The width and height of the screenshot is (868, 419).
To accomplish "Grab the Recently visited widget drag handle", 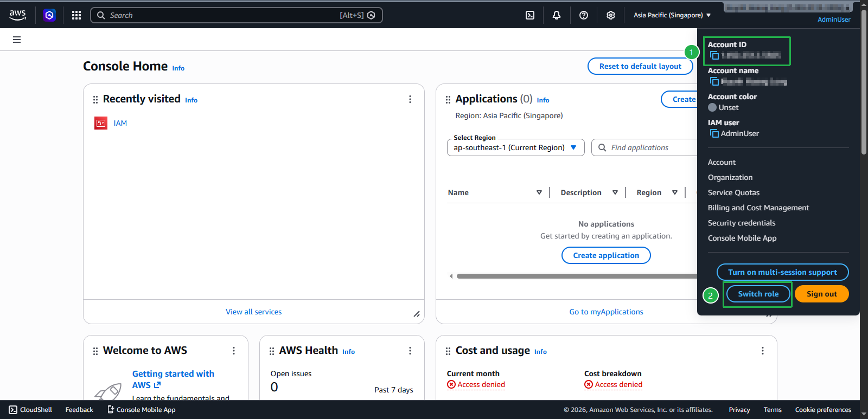I will (95, 100).
